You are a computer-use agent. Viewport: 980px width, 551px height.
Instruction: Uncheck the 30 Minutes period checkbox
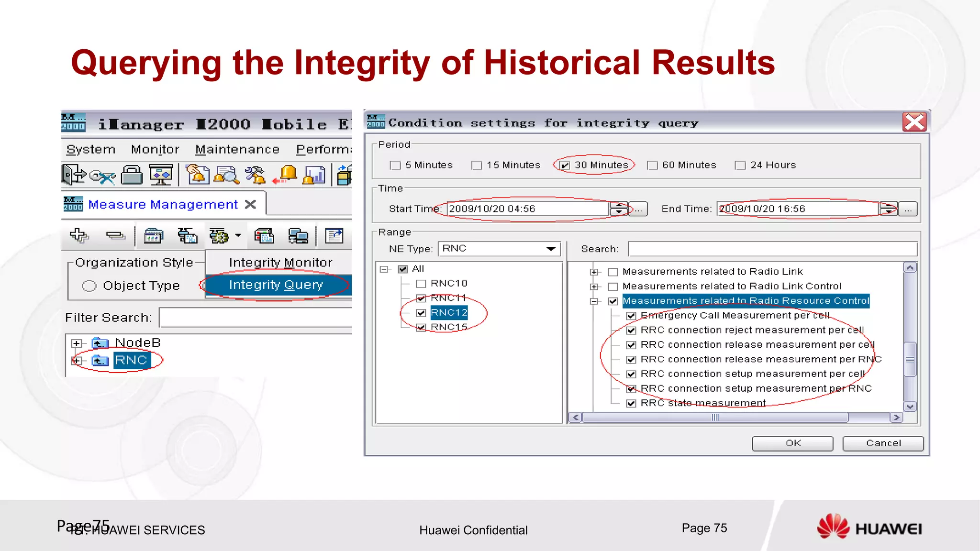[x=565, y=165]
